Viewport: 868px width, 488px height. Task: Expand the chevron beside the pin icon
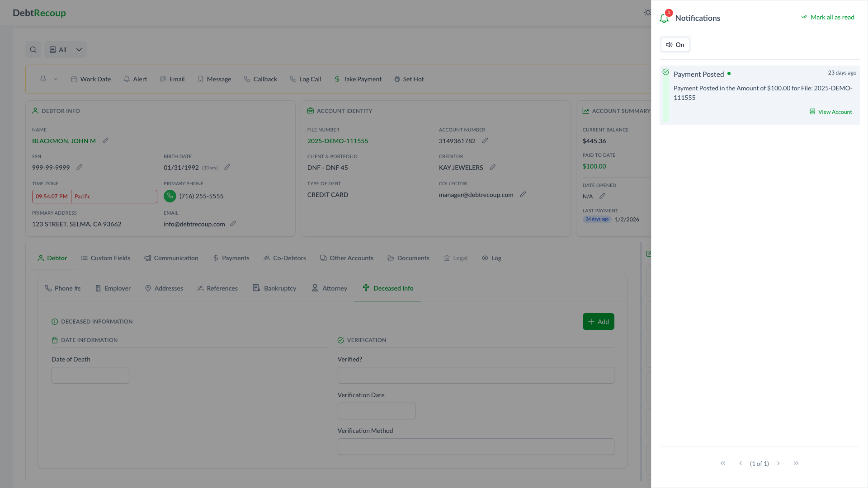(56, 79)
